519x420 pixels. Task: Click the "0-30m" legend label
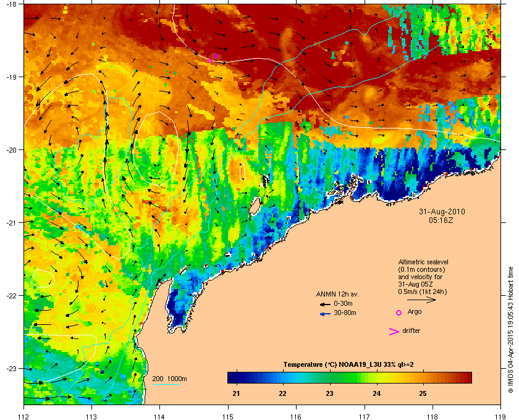tap(343, 303)
